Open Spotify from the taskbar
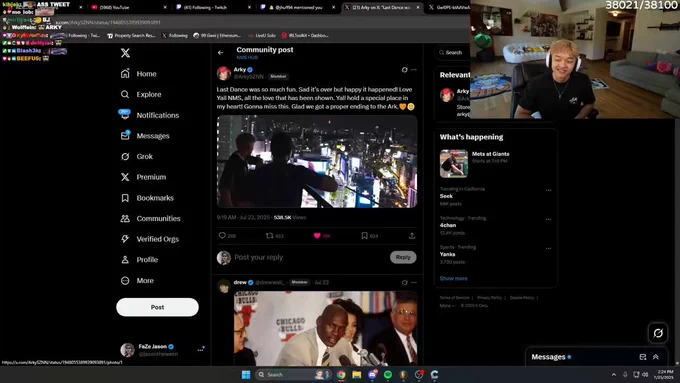The height and width of the screenshot is (383, 680). pyautogui.click(x=388, y=375)
